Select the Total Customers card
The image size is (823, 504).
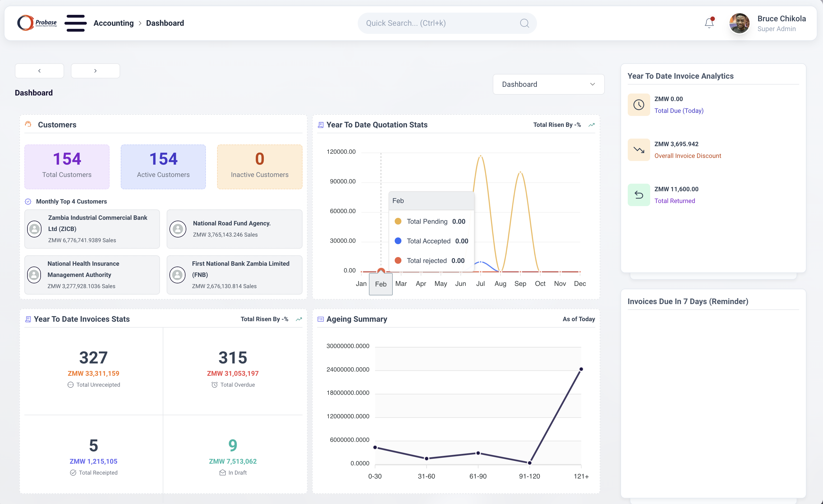coord(67,167)
